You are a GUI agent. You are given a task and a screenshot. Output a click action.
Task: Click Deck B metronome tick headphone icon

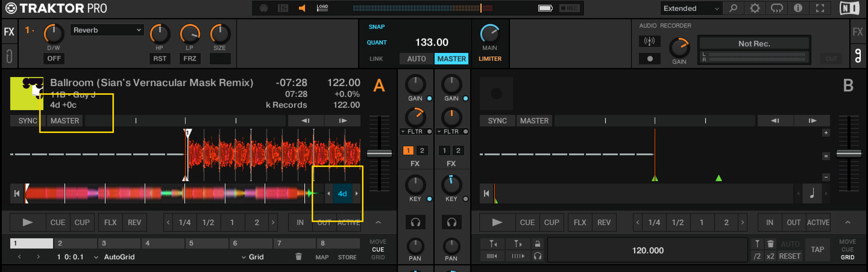click(537, 256)
